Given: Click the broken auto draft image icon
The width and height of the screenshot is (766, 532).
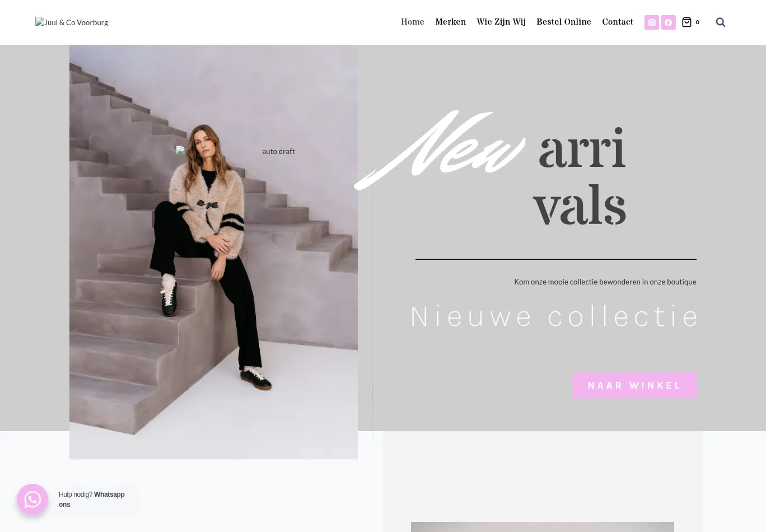Looking at the screenshot, I should click(x=180, y=151).
